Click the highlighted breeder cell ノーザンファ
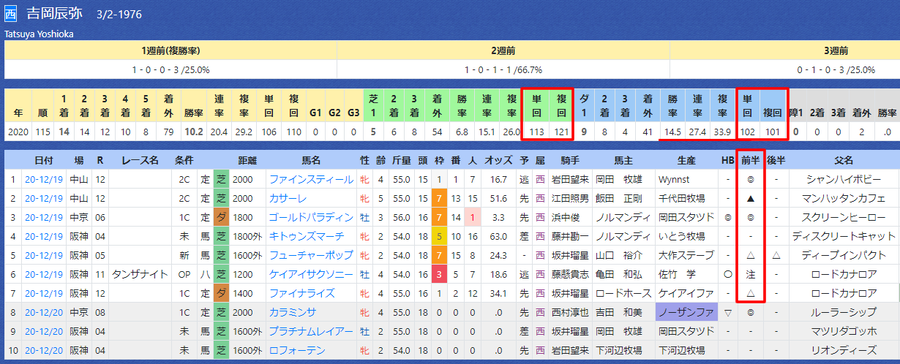This screenshot has height=364, width=900. 685,312
